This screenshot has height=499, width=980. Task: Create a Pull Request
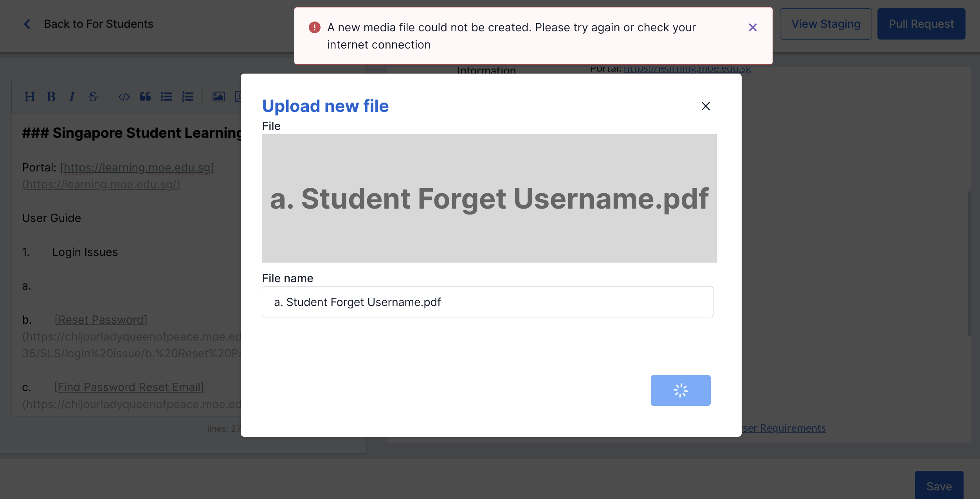(921, 23)
